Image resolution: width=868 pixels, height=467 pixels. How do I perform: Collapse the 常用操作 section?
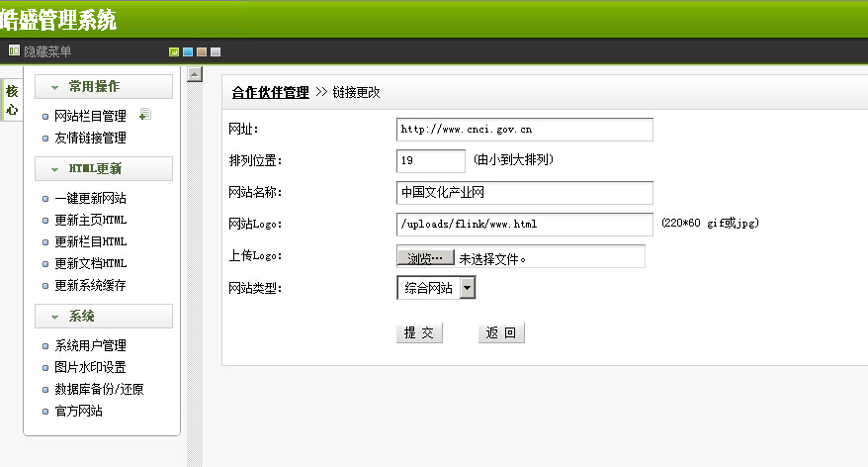104,87
